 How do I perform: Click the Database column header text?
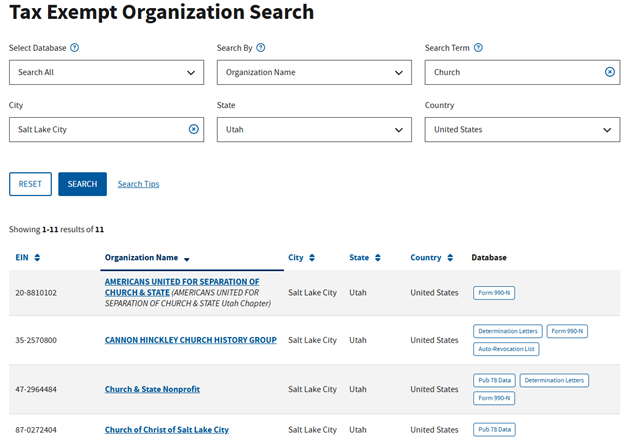[489, 258]
